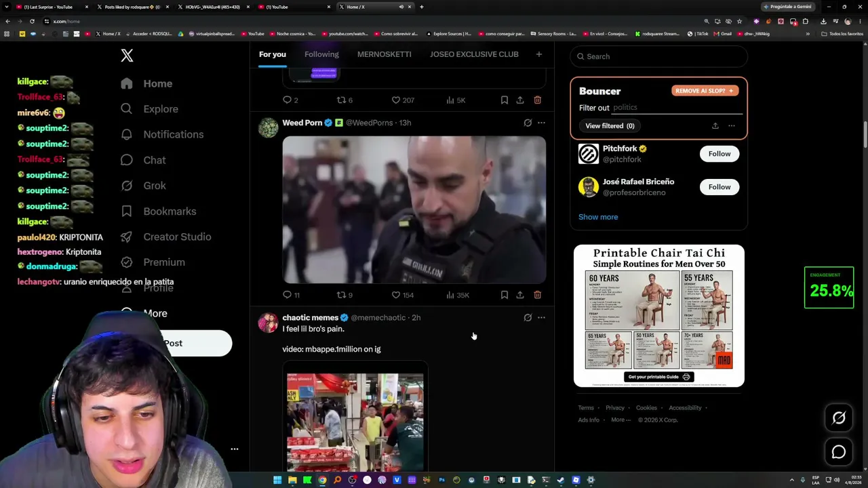
Task: Switch to Posts liked by rodsquare tab
Action: pyautogui.click(x=132, y=7)
